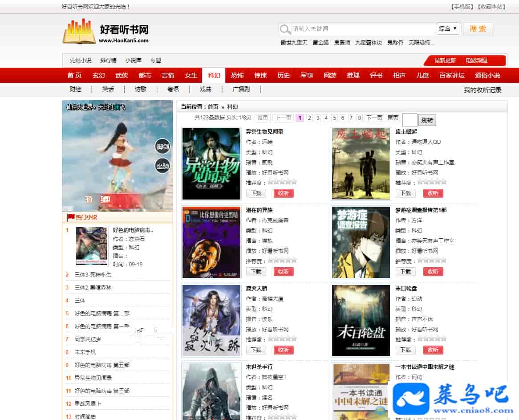Screen dimensions: 519x420
Task: Switch to the 武侠 category tab
Action: click(x=122, y=75)
